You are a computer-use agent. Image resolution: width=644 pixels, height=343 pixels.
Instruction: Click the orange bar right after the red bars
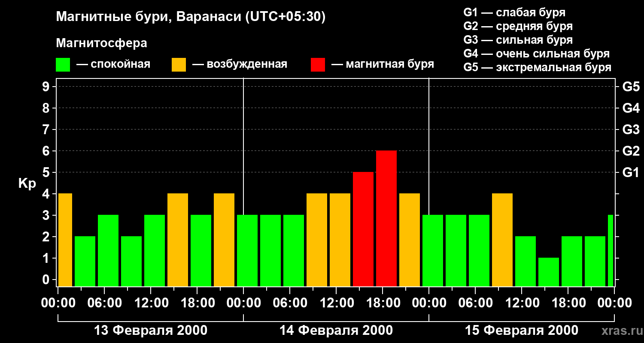410,240
